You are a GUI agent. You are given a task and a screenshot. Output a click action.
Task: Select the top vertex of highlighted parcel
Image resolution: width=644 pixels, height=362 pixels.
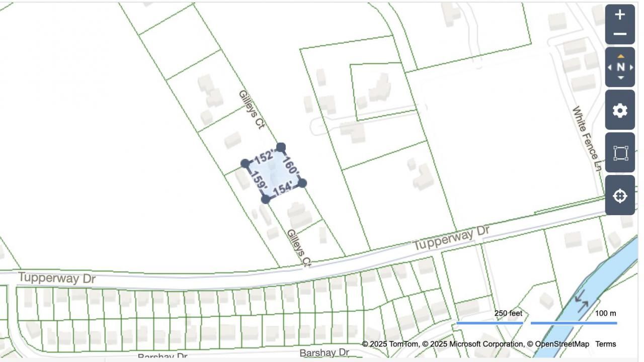[x=281, y=147]
